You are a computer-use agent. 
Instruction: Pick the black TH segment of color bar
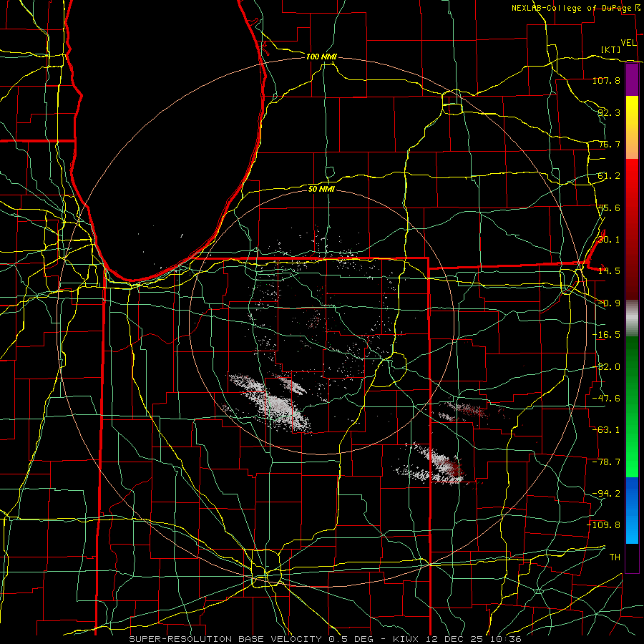[x=632, y=557]
